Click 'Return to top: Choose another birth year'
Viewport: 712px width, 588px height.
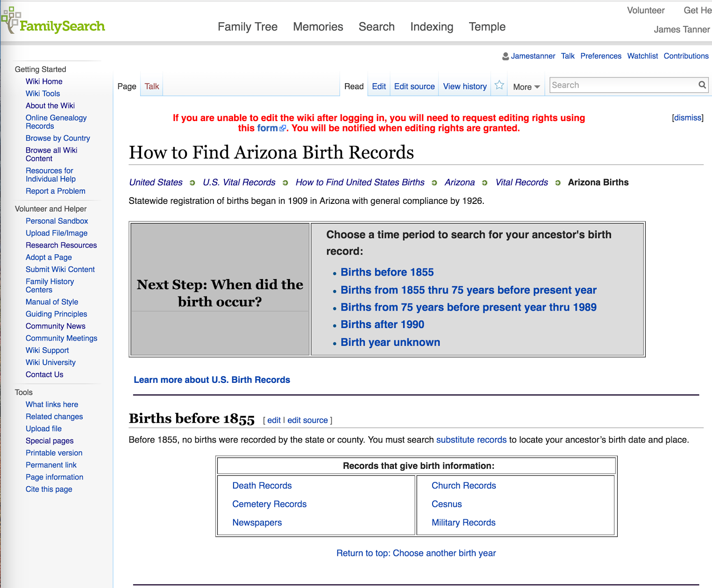click(416, 553)
